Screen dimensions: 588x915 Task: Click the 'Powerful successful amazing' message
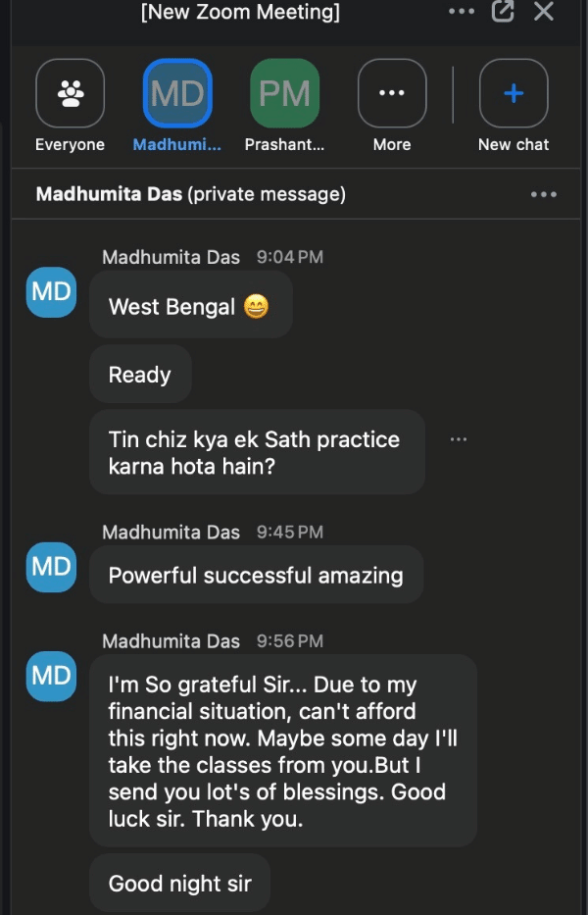[x=256, y=576]
